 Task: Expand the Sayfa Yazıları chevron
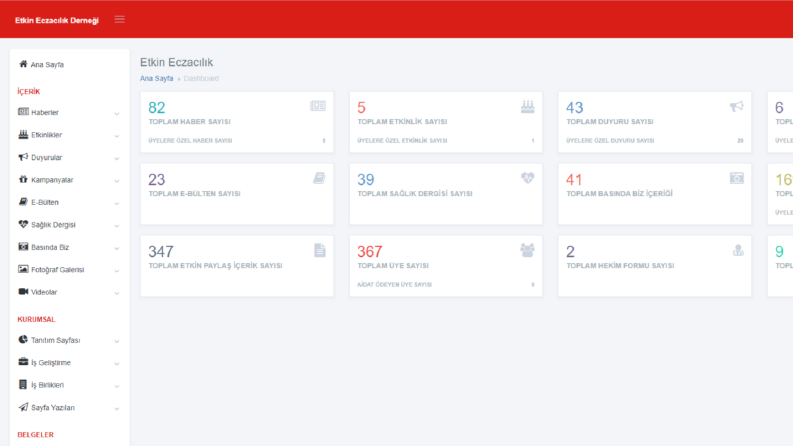(117, 409)
